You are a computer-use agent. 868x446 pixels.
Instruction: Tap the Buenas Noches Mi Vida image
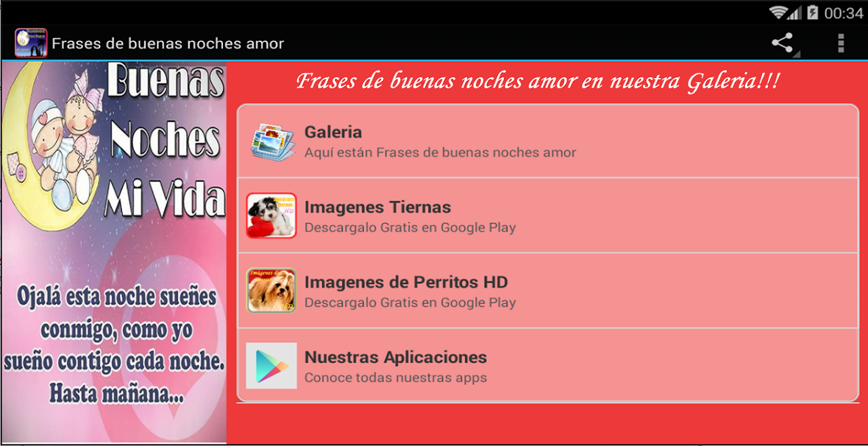point(114,252)
